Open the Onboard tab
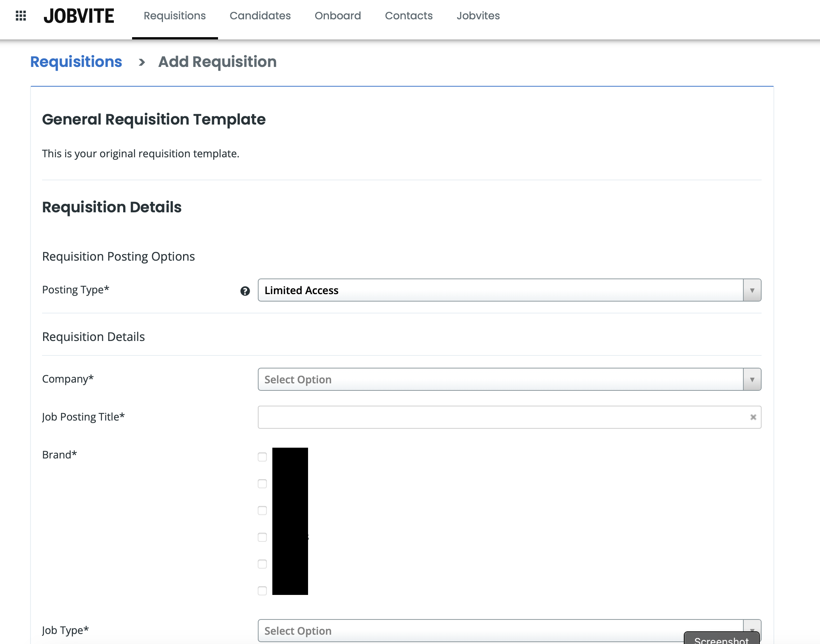 [337, 16]
